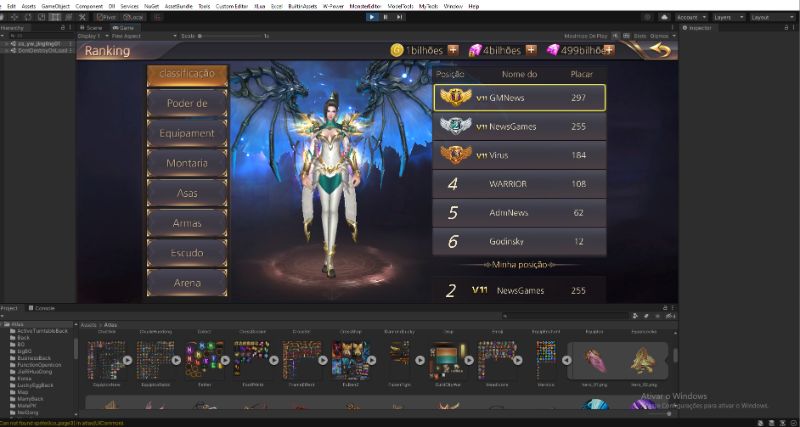Click the gold coin currency icon

point(397,51)
